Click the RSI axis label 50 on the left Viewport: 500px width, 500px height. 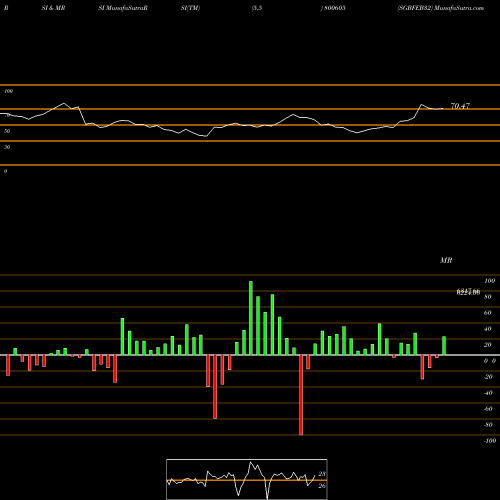click(7, 131)
